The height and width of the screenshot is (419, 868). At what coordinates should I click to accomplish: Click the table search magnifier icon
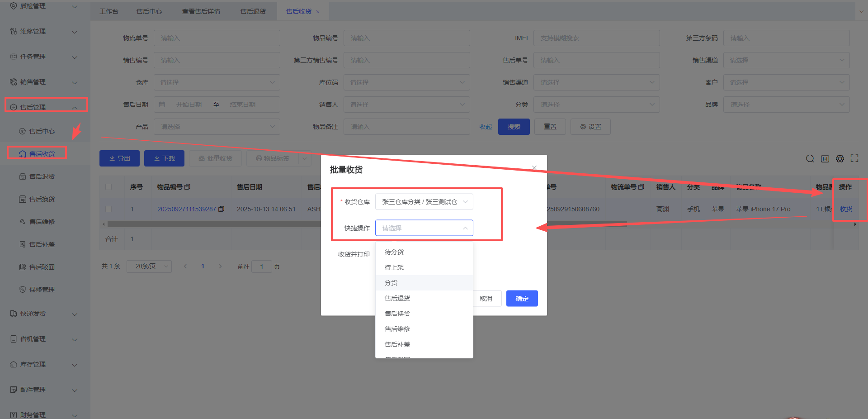click(x=810, y=158)
